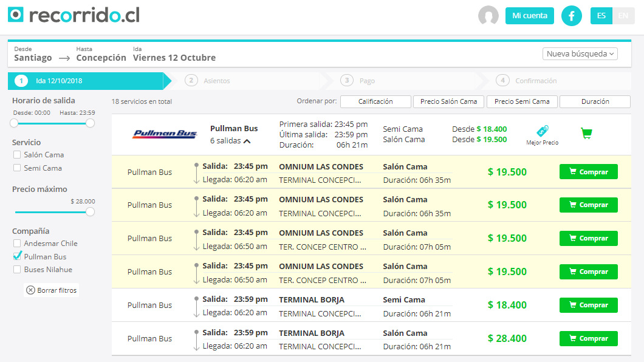The height and width of the screenshot is (362, 644).
Task: Click the green cart icon in Pullman Bus summary
Action: click(586, 133)
